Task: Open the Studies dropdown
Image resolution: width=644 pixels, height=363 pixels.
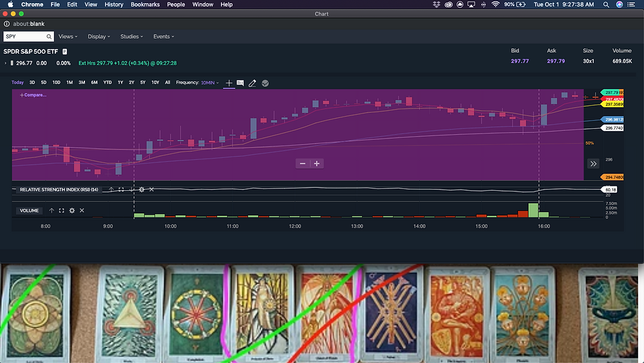Action: 131,37
